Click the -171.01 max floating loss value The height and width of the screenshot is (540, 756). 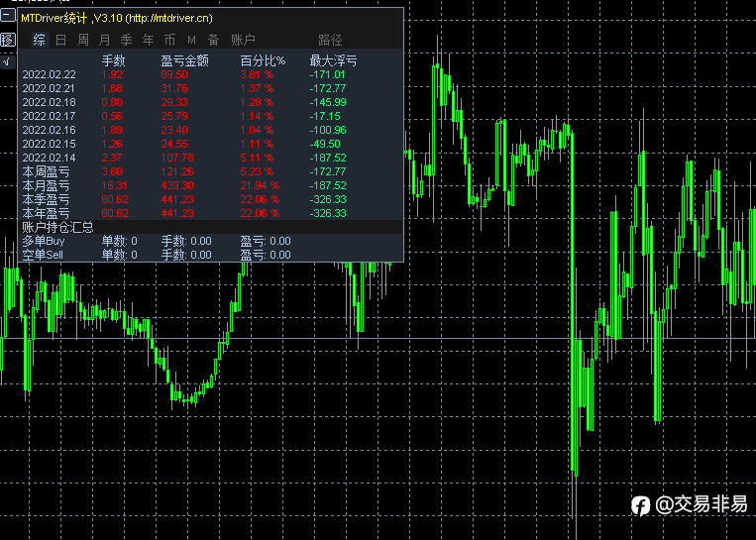click(x=327, y=74)
